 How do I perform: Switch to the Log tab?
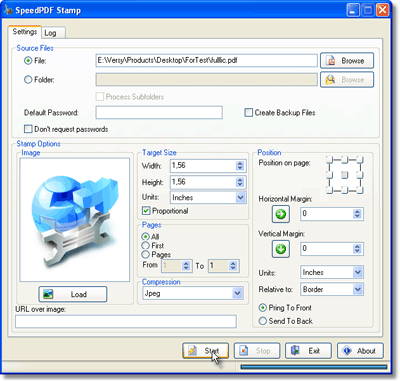pos(53,33)
